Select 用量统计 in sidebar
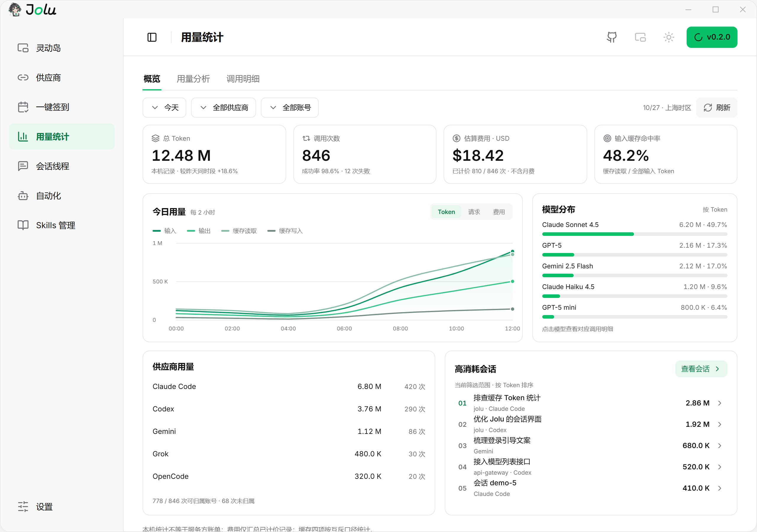 click(x=62, y=137)
